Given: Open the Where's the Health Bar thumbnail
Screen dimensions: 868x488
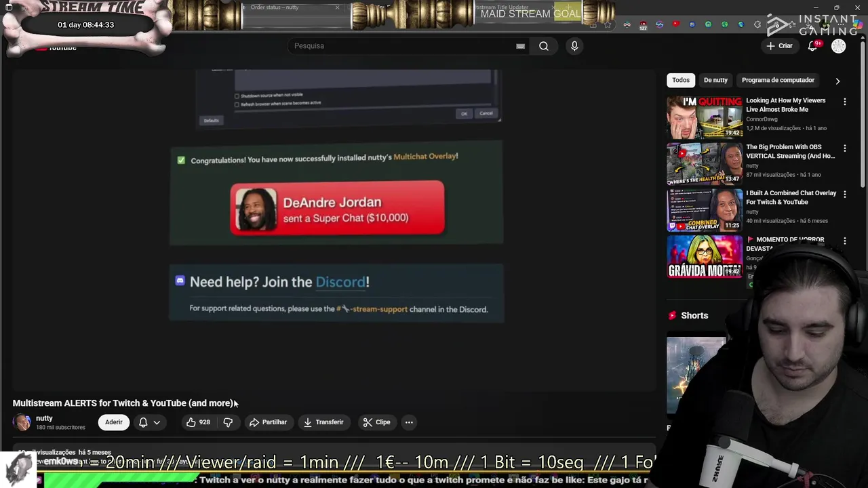Looking at the screenshot, I should tap(705, 163).
